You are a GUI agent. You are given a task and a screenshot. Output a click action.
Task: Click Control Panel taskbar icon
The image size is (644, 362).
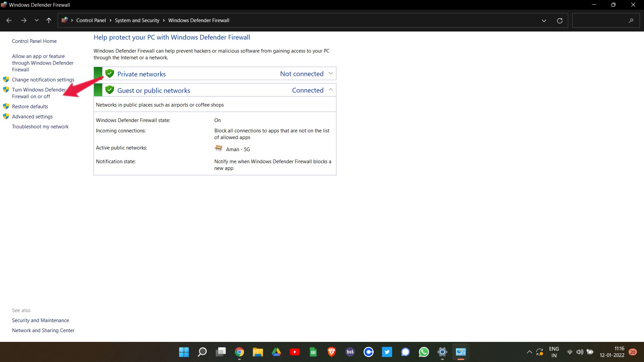coord(461,352)
